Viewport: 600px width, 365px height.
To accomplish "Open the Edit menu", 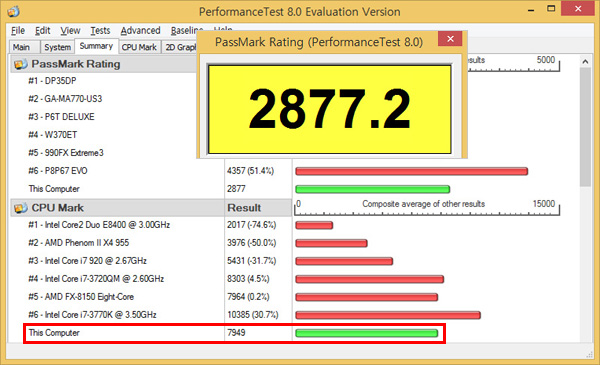I will pos(42,31).
